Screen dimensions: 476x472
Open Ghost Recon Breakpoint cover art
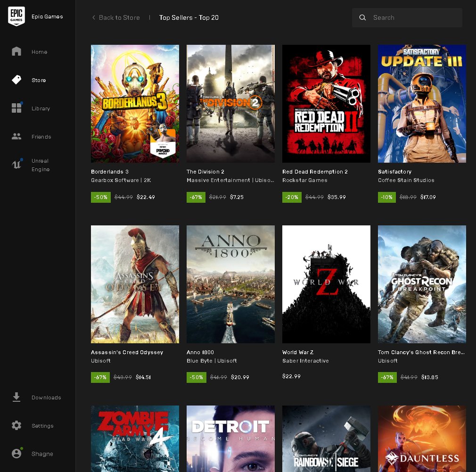[x=422, y=284]
